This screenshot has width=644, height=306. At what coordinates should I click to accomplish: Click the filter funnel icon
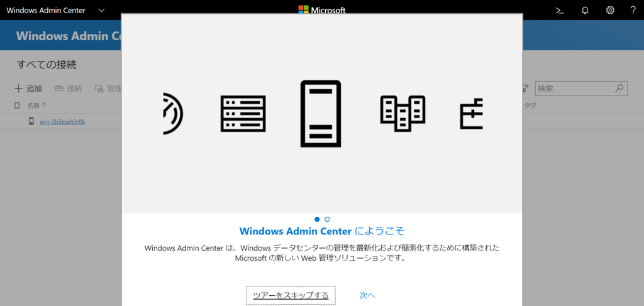(525, 88)
